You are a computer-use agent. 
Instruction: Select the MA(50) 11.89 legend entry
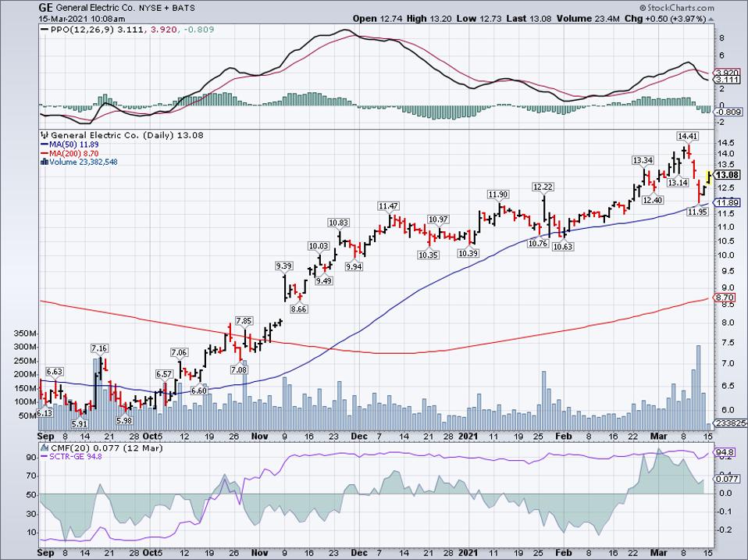point(74,144)
